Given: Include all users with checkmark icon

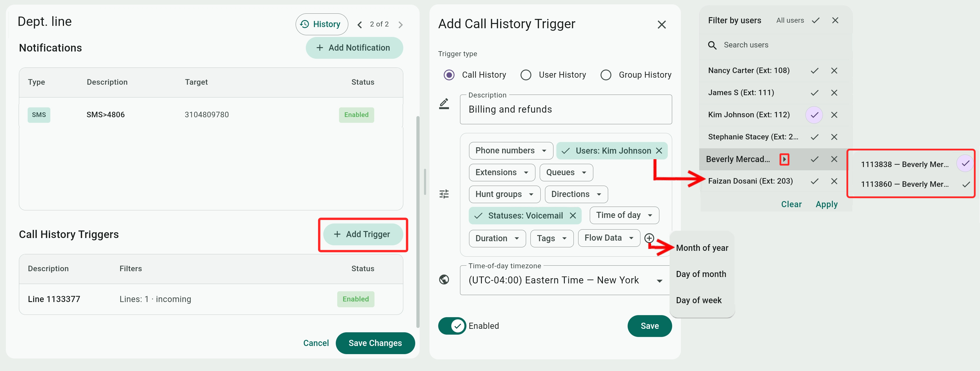Looking at the screenshot, I should point(816,21).
